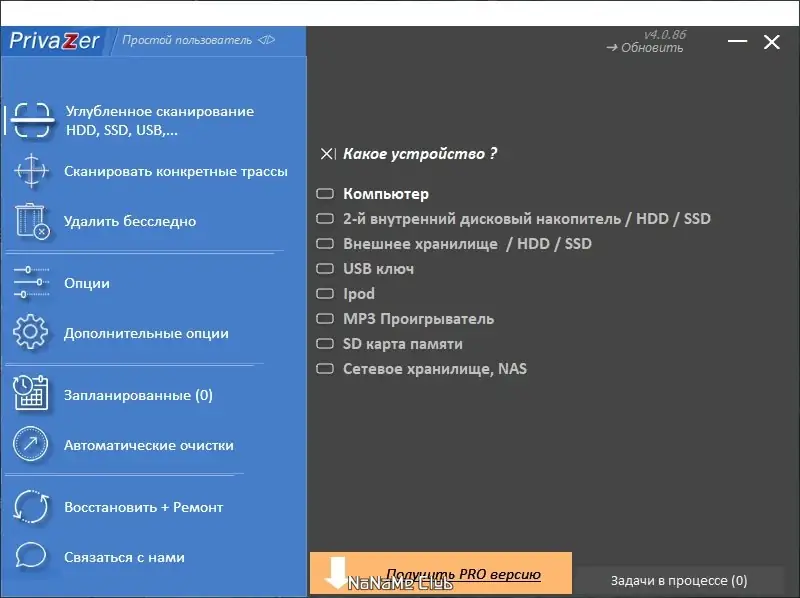Click the clock arrow icon for Автоматические очистки

coord(31,444)
